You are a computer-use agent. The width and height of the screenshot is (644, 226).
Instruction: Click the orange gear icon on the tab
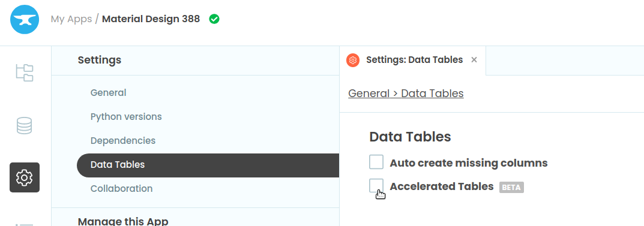click(x=353, y=61)
